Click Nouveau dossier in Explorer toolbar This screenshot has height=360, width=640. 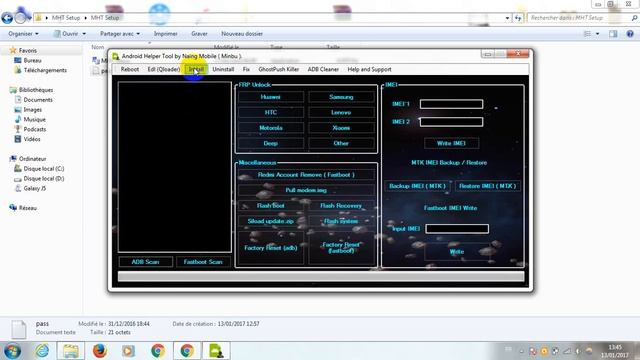click(242, 34)
